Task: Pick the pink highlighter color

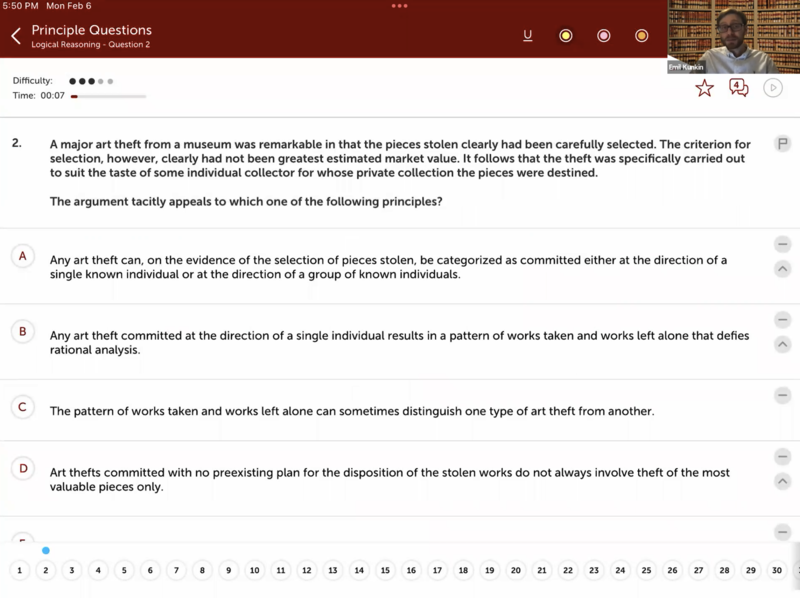Action: point(603,36)
